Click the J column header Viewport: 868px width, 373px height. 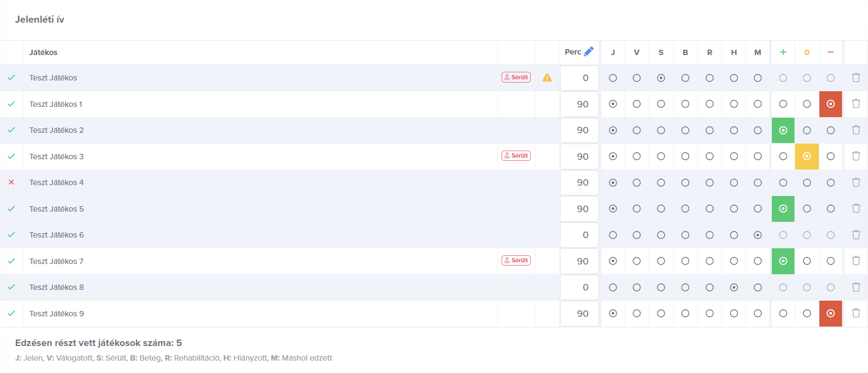coord(613,52)
